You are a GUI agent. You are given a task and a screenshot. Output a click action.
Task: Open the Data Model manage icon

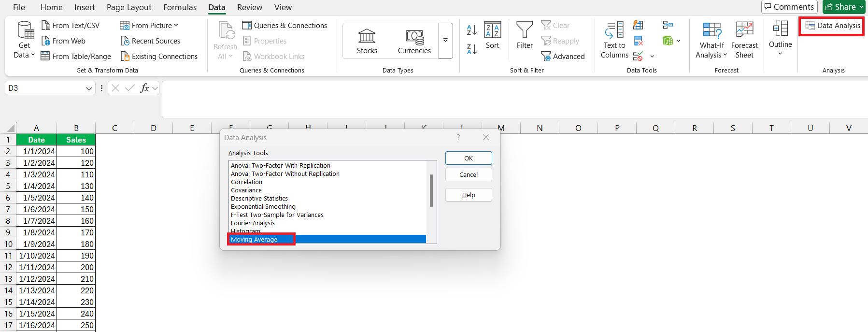pyautogui.click(x=668, y=41)
